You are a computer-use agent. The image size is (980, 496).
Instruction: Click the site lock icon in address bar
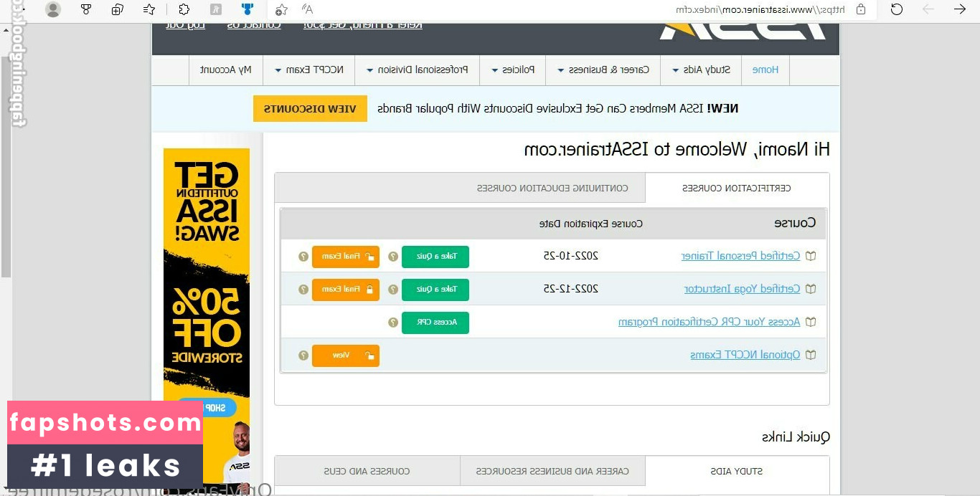[860, 9]
